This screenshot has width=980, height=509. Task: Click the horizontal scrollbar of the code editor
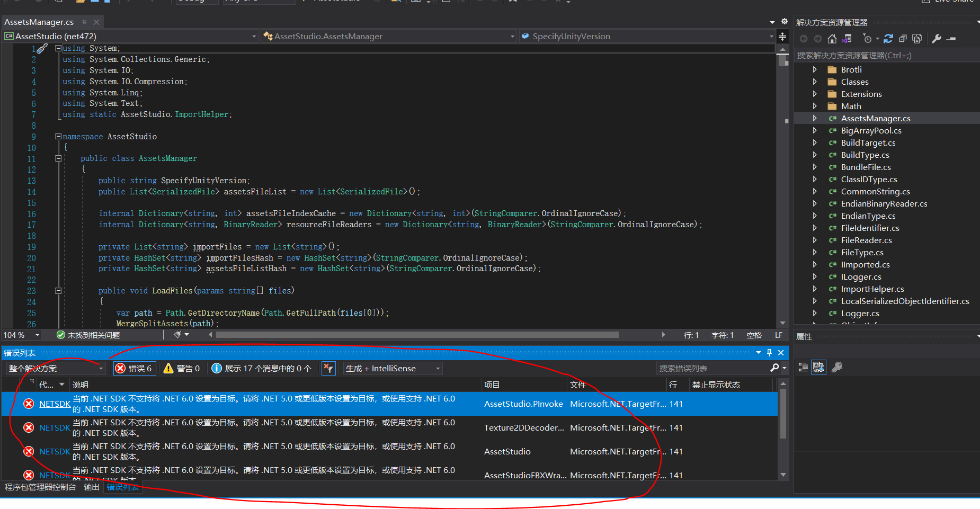click(417, 335)
